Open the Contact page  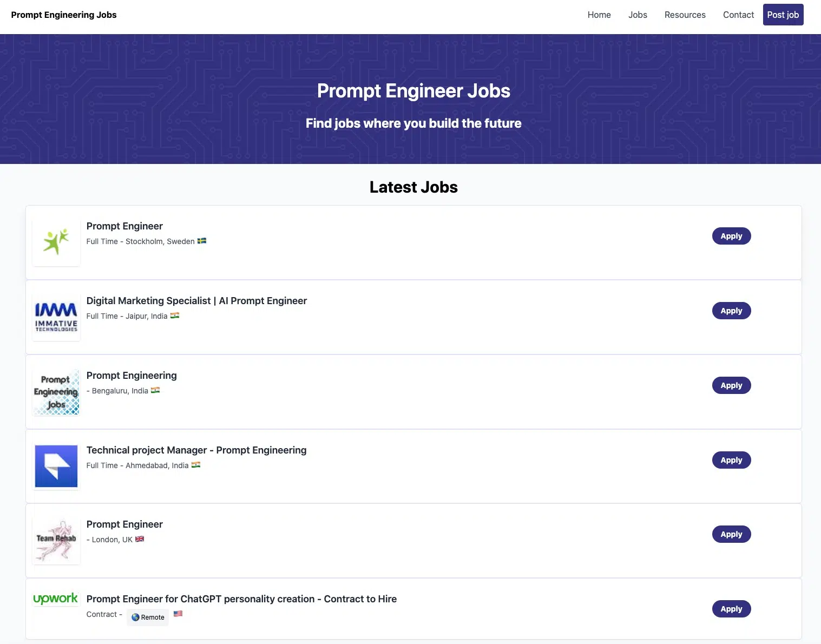738,15
